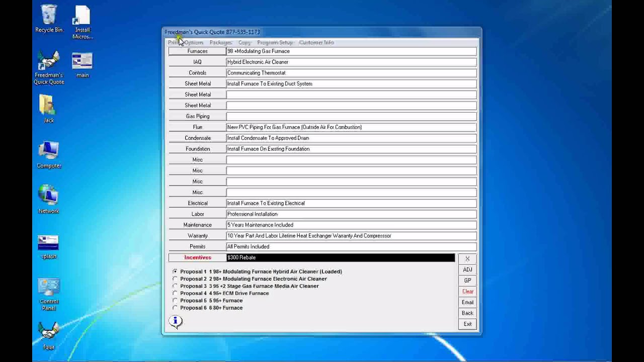Click the empty Gas Piping field
The width and height of the screenshot is (644, 362).
pyautogui.click(x=351, y=116)
